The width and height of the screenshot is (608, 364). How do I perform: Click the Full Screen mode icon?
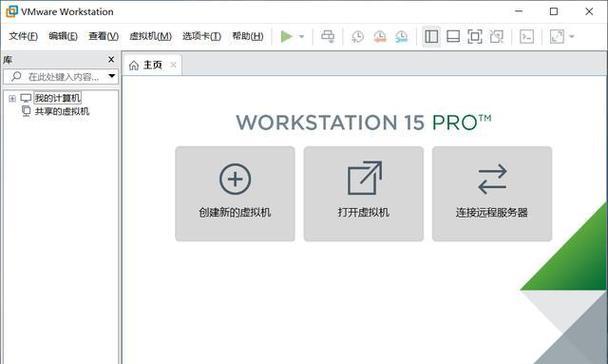475,36
